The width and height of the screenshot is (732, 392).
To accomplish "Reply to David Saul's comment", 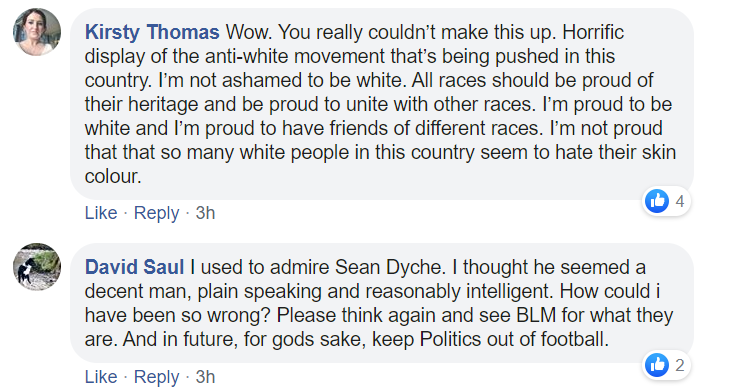I will [x=156, y=377].
